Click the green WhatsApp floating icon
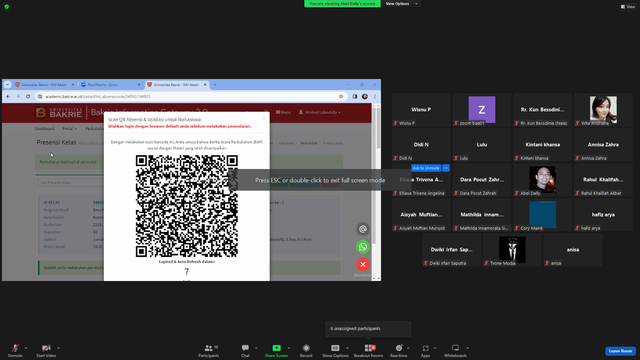The image size is (640, 360). click(362, 247)
